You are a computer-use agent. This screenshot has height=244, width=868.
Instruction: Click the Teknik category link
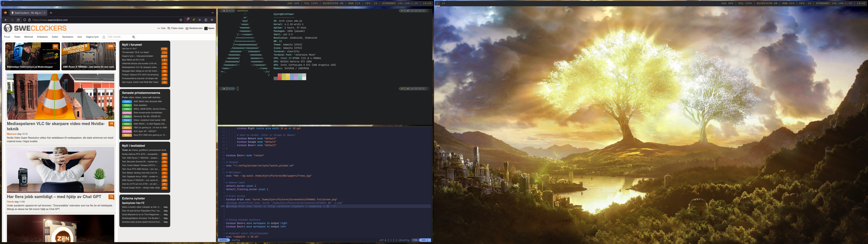(10, 202)
